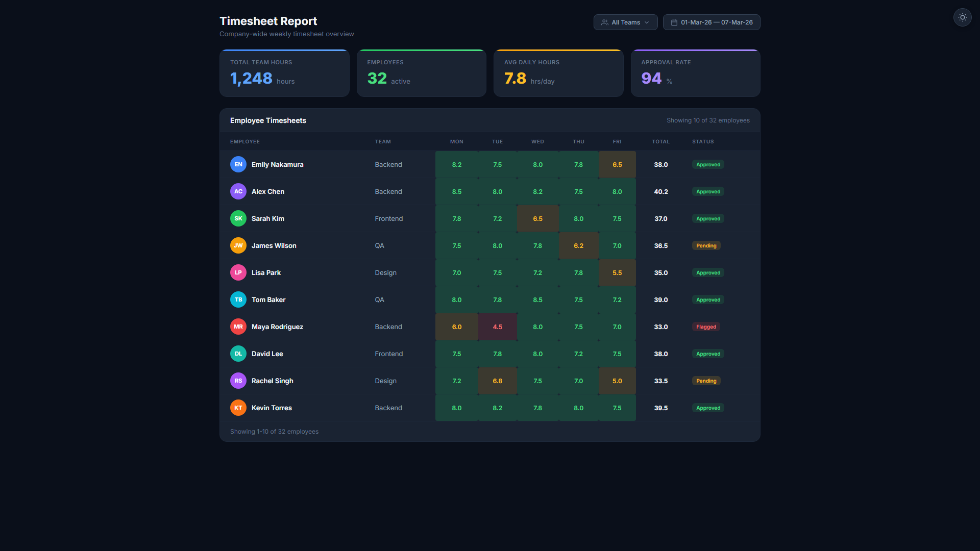This screenshot has width=980, height=551.
Task: Click Kevin Torres's total 39.5
Action: (x=661, y=408)
